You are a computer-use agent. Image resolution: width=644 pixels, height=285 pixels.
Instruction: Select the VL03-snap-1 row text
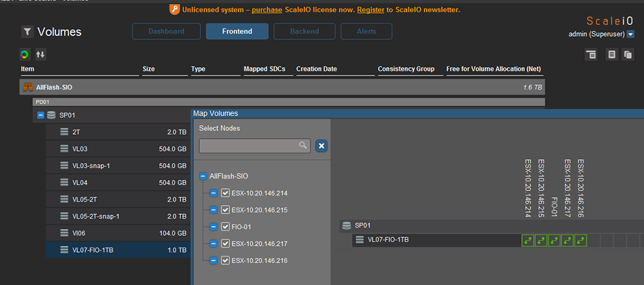click(x=91, y=166)
